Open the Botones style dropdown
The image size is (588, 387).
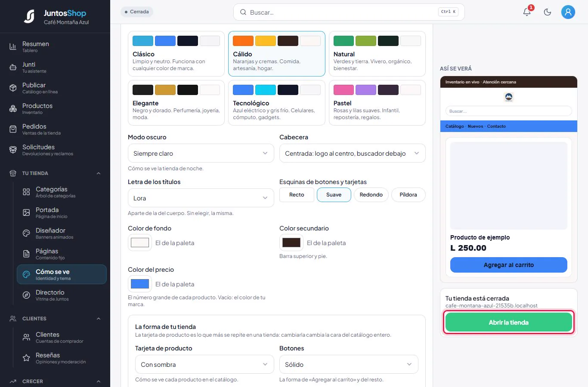pyautogui.click(x=349, y=365)
